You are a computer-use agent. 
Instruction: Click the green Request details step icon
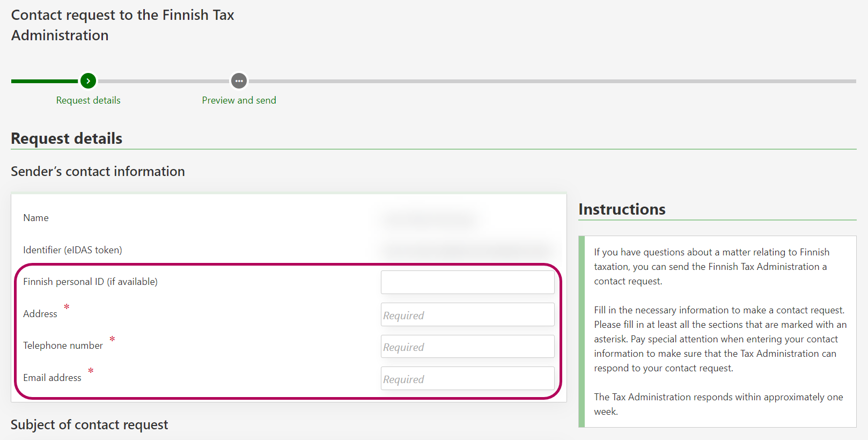coord(88,81)
